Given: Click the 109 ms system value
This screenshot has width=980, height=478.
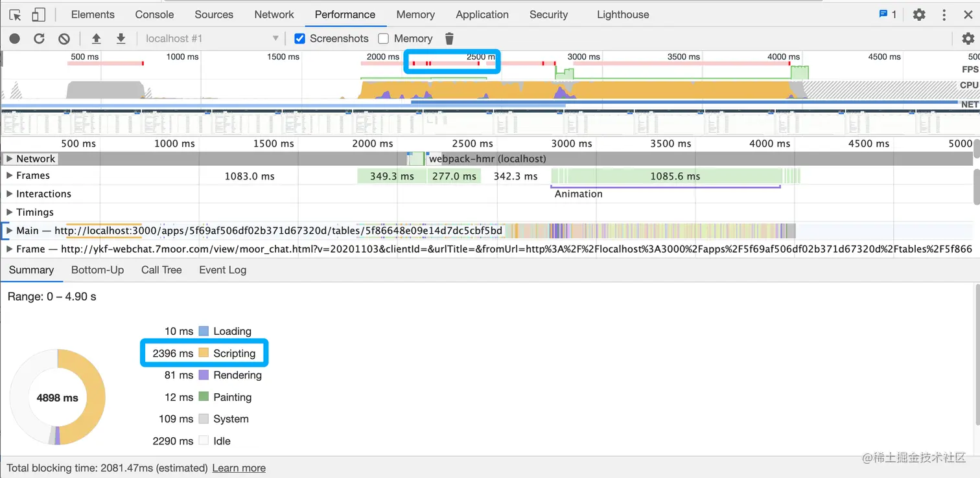Looking at the screenshot, I should coord(176,419).
